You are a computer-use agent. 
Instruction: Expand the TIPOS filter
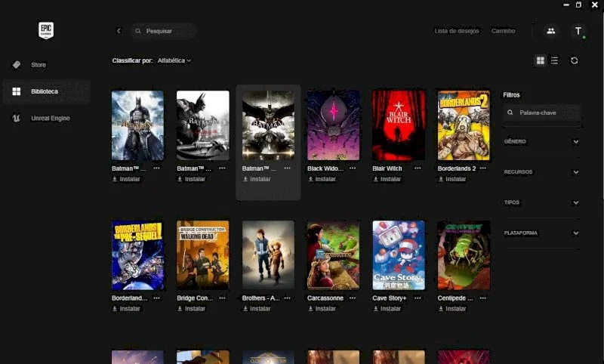(x=541, y=202)
